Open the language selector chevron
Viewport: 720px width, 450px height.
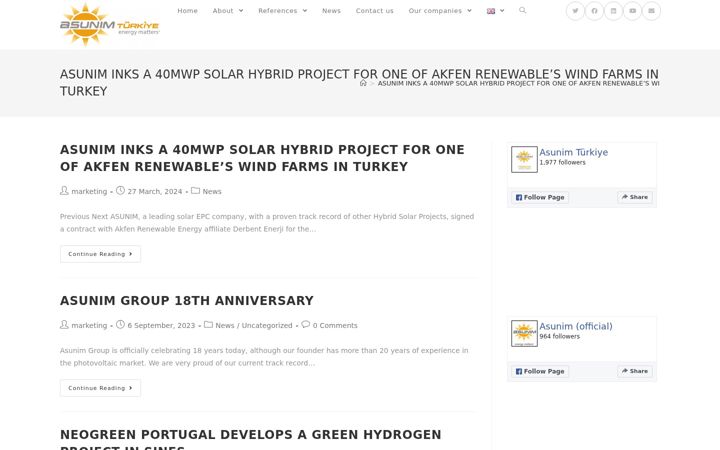(x=502, y=11)
